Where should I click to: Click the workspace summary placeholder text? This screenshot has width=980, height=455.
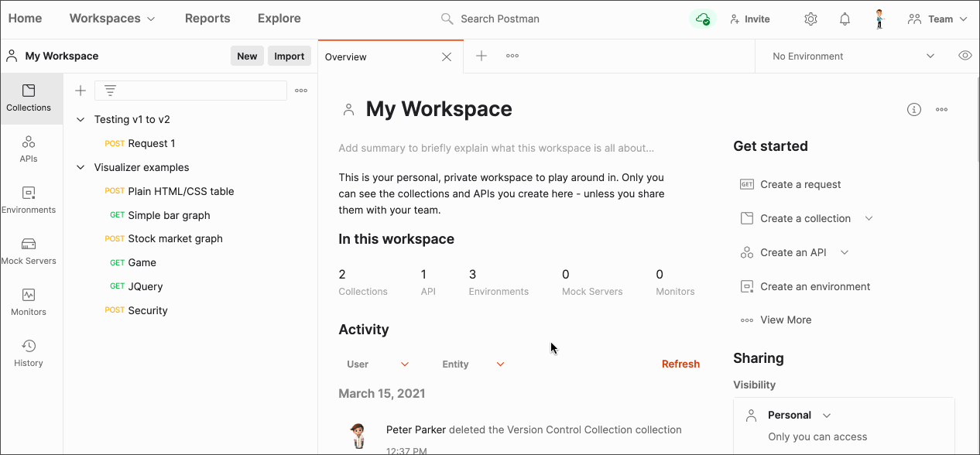(x=496, y=148)
